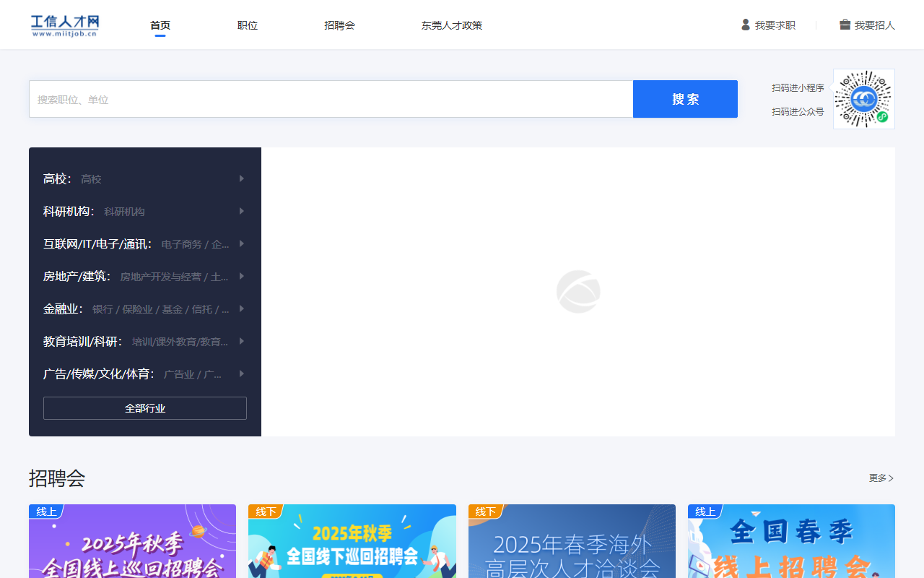924x578 pixels.
Task: Click 银行 / 保险业 subcategory text
Action: click(x=123, y=309)
